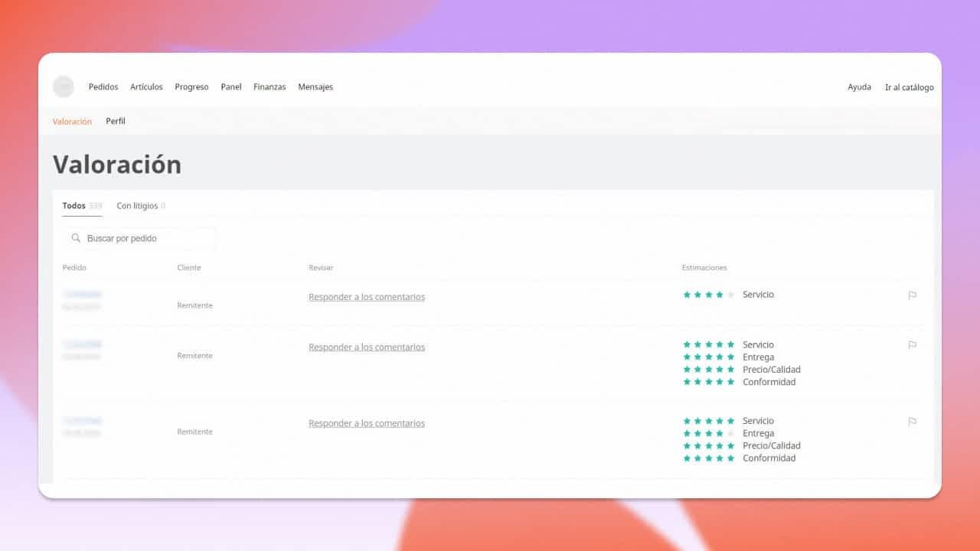Click the search magnifier icon
Screen dimensions: 980x551
click(76, 238)
